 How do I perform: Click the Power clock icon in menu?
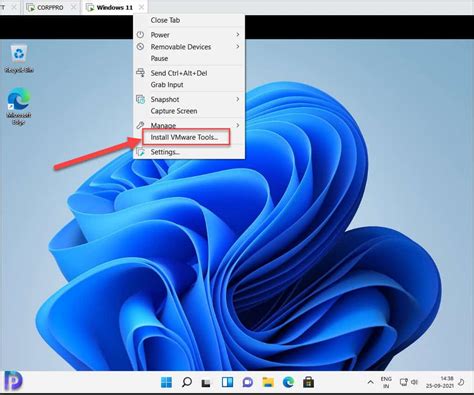point(140,35)
